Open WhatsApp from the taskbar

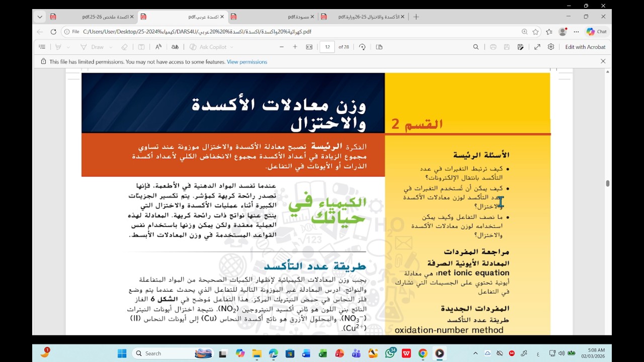(x=390, y=353)
